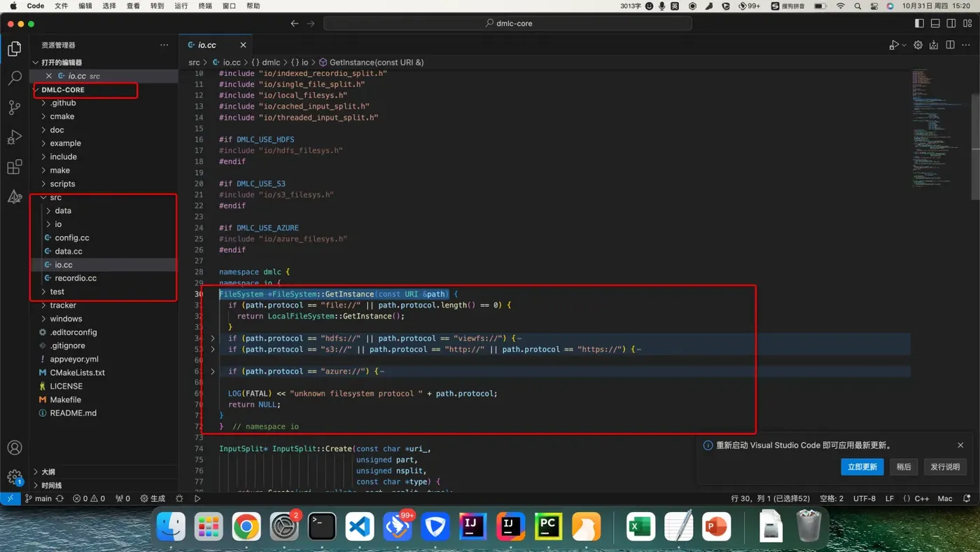Click the debug bug icon in status bar
Screen dimensions: 980x552
(x=179, y=499)
